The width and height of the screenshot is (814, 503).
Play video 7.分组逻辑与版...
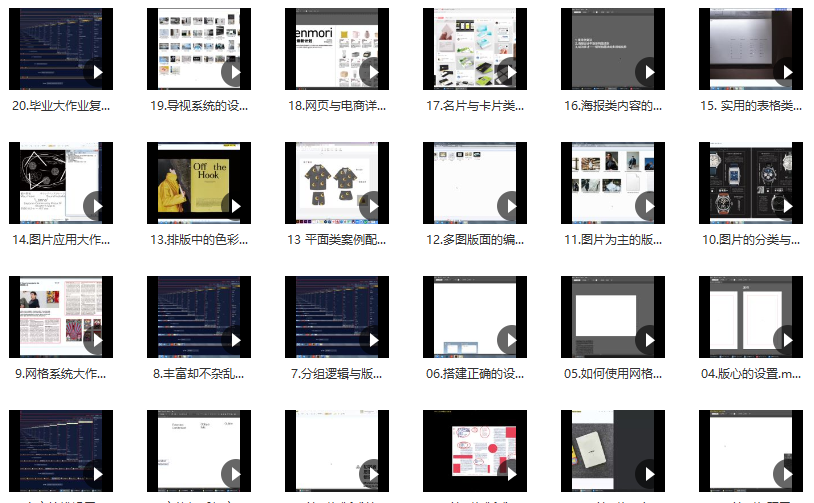pos(373,341)
